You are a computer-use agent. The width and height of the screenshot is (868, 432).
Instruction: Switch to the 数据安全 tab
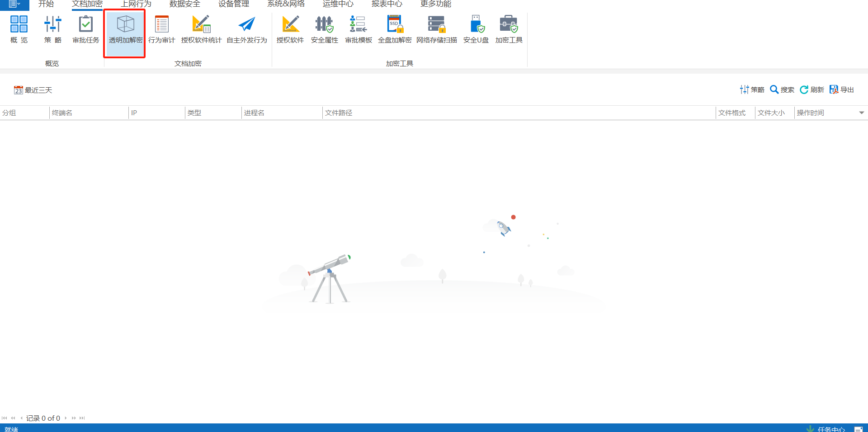(x=185, y=4)
